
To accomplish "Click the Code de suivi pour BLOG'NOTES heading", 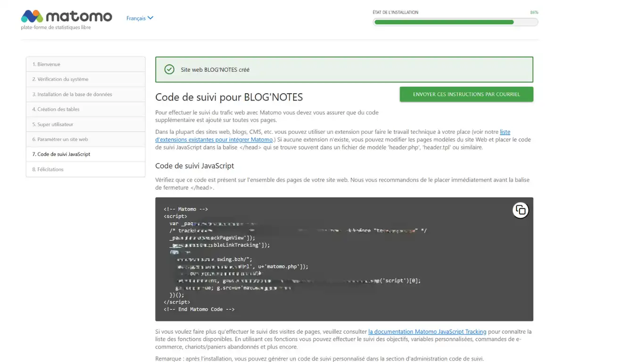I will [229, 97].
